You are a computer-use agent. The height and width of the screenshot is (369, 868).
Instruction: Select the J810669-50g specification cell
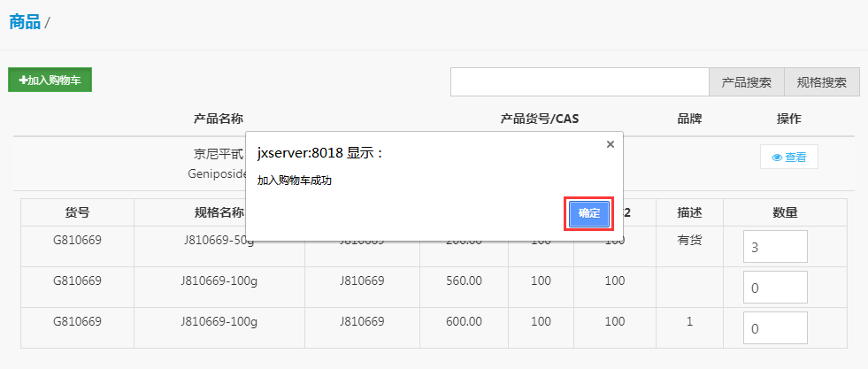(x=219, y=240)
